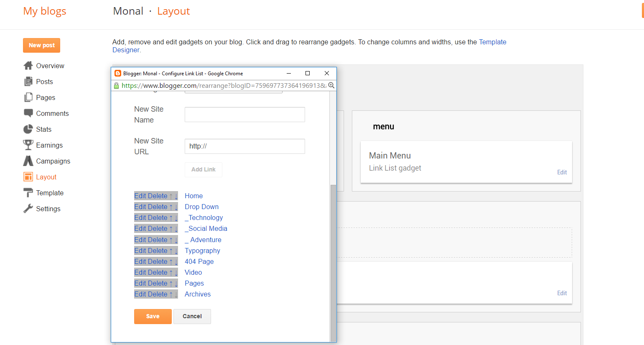644x345 pixels.
Task: Select Earnings in sidebar
Action: 49,145
